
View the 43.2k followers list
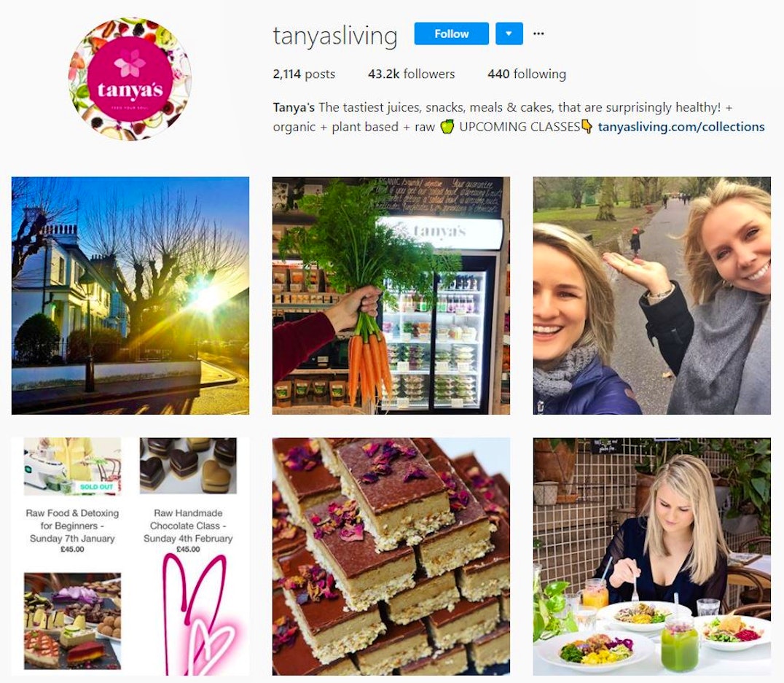point(411,74)
